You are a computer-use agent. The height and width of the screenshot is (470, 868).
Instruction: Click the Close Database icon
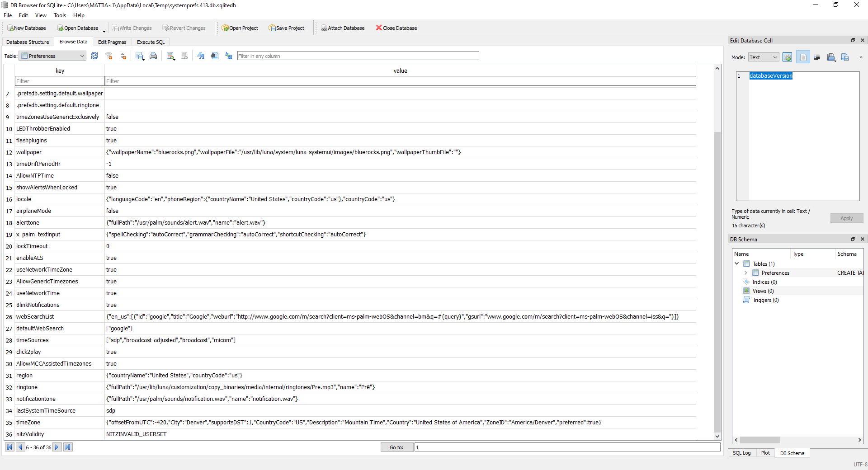coord(396,28)
